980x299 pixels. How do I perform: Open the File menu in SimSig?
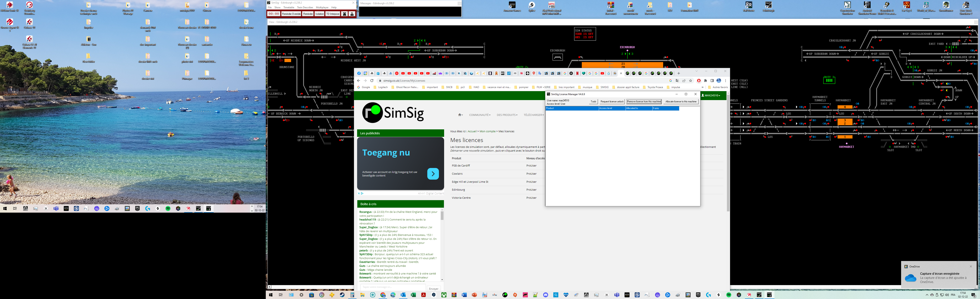click(270, 8)
